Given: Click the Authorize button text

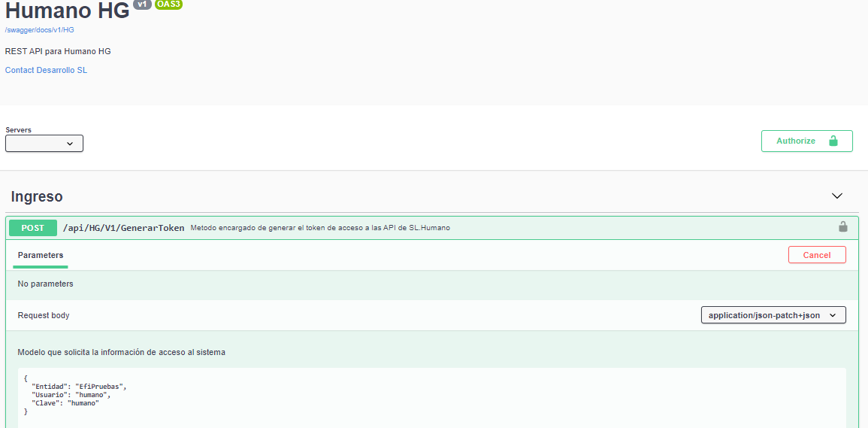Looking at the screenshot, I should pyautogui.click(x=795, y=141).
